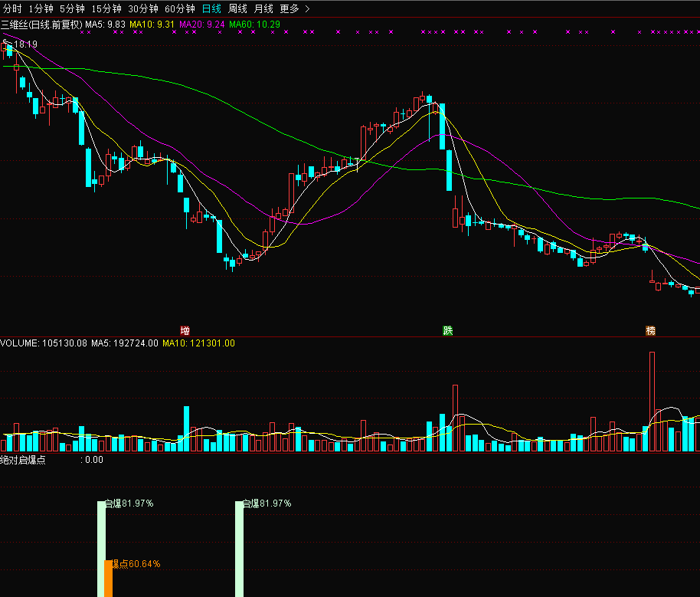Click volume MA5: 192724.00 label
Image resolution: width=700 pixels, height=597 pixels.
[x=125, y=343]
